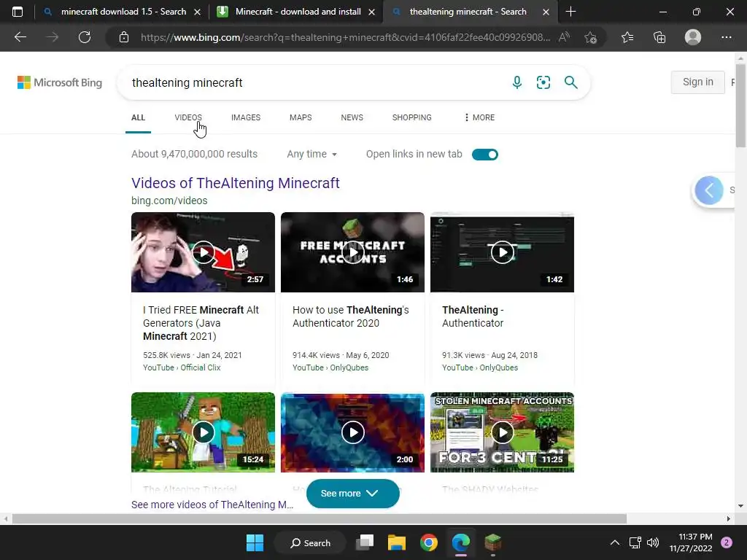Play the 2:57 Alt Generators video thumbnail
Image resolution: width=747 pixels, height=560 pixels.
(203, 252)
